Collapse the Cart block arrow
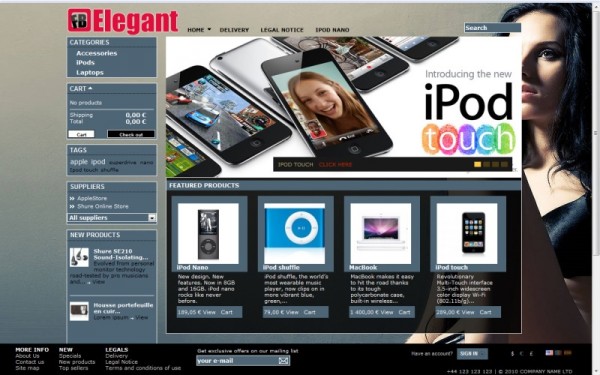The height and width of the screenshot is (375, 600). 90,88
